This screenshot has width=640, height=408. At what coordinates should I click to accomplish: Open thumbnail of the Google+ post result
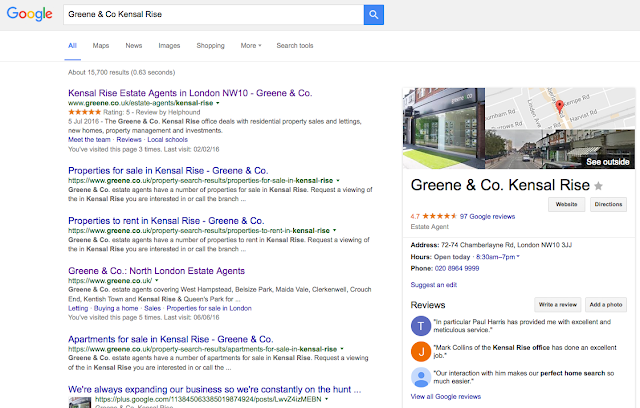coord(80,402)
